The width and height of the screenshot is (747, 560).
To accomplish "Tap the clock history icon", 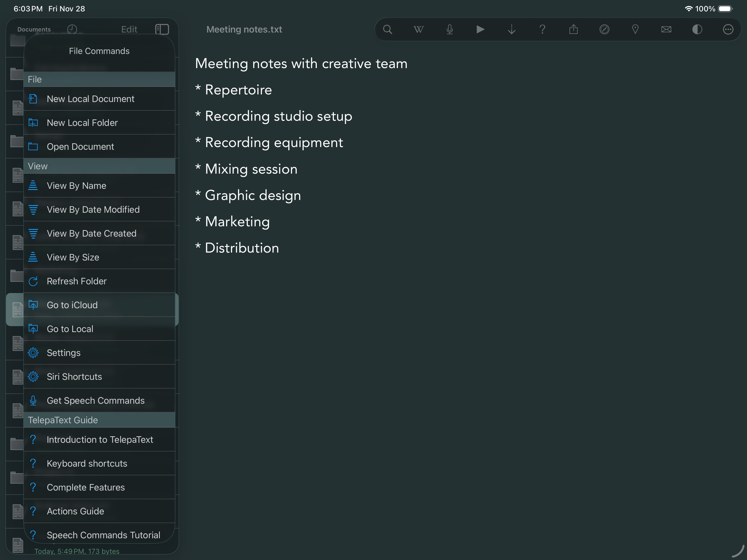I will [72, 29].
